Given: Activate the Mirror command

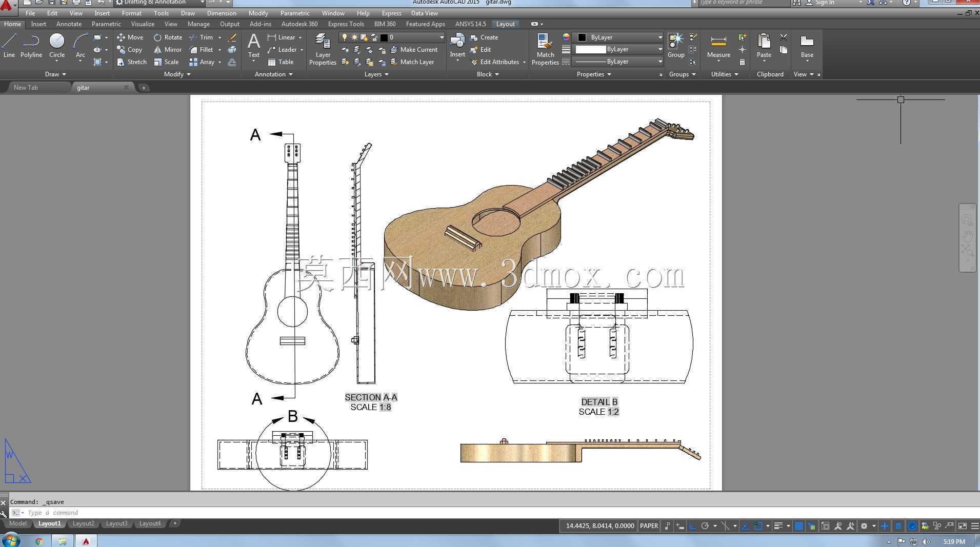Looking at the screenshot, I should click(168, 50).
